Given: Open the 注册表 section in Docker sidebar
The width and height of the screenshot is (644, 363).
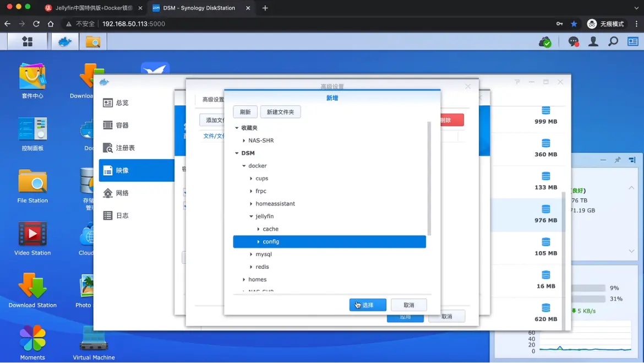Looking at the screenshot, I should [x=125, y=148].
